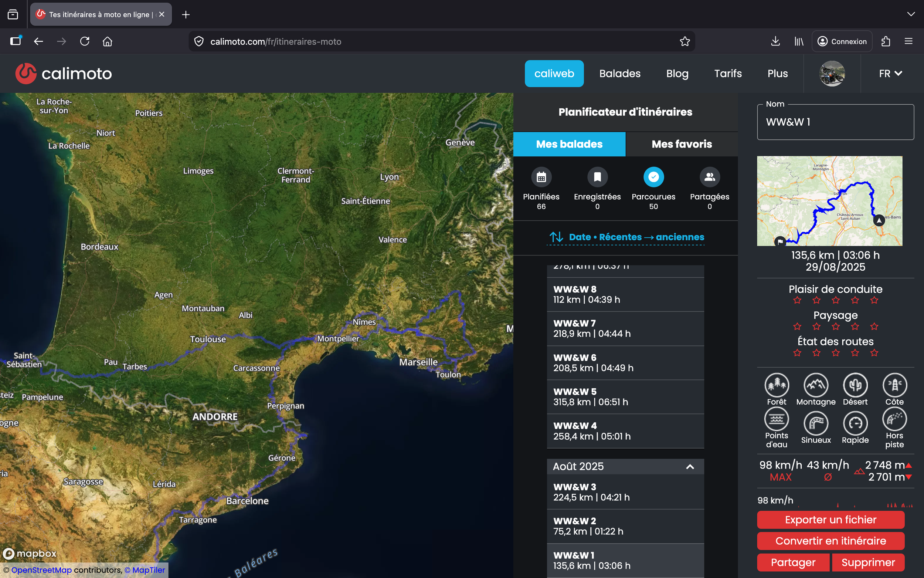Select the Enregistrées bookmark icon
The width and height of the screenshot is (924, 578).
pos(597,177)
